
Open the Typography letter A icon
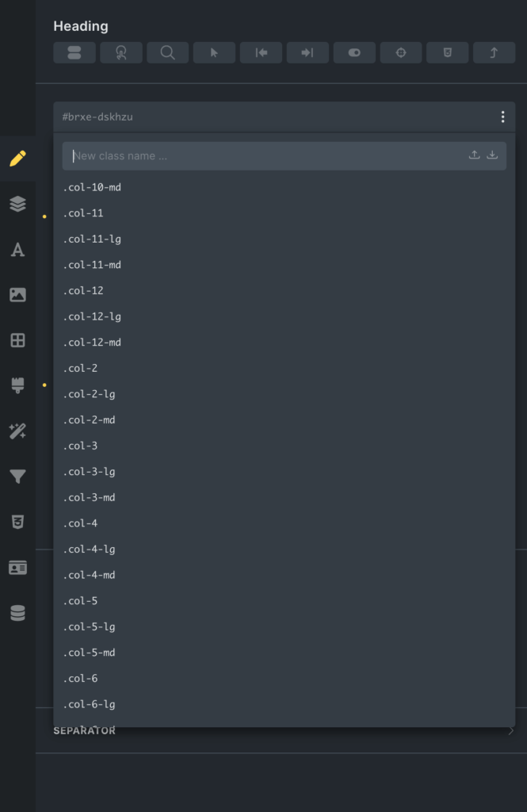(17, 250)
